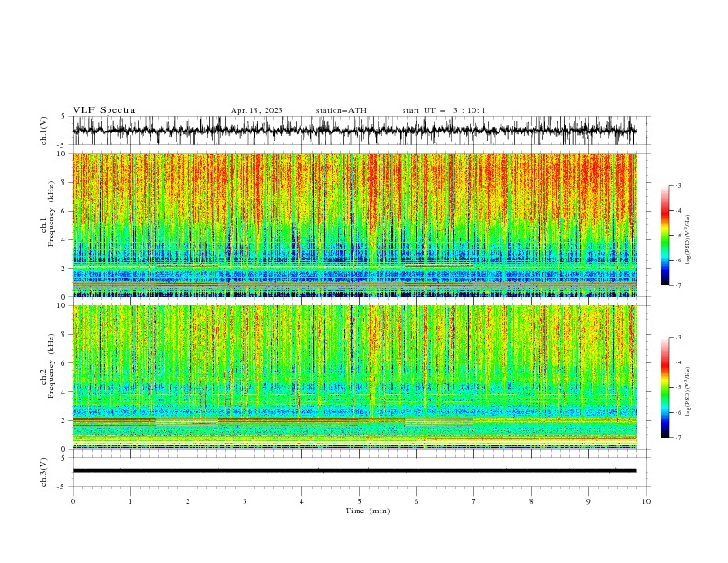Click the "3" tick on the Time axis
Screen dimensions: 728x563
tap(245, 501)
